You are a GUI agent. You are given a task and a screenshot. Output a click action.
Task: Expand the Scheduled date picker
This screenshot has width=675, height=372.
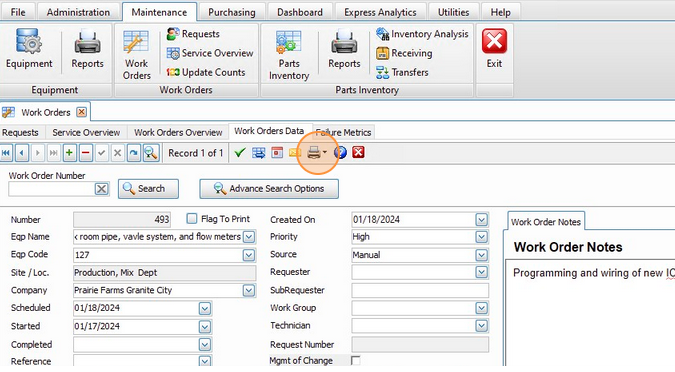pos(205,308)
